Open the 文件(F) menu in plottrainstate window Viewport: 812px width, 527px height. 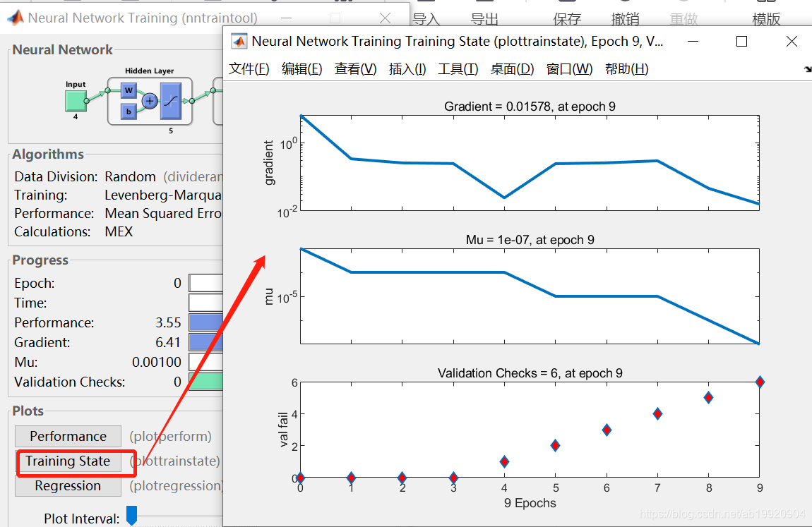coord(249,68)
